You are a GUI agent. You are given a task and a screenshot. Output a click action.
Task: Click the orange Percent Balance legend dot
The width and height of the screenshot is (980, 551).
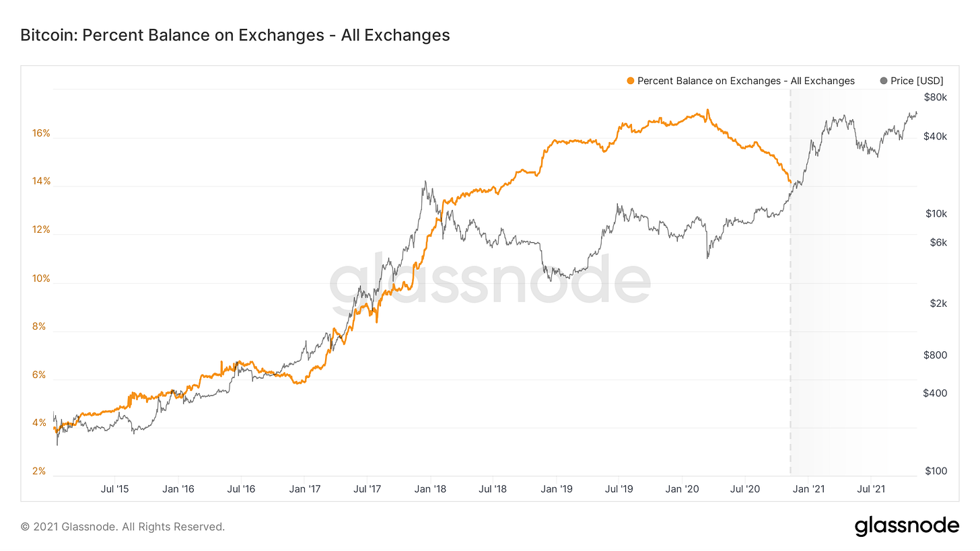pyautogui.click(x=630, y=81)
